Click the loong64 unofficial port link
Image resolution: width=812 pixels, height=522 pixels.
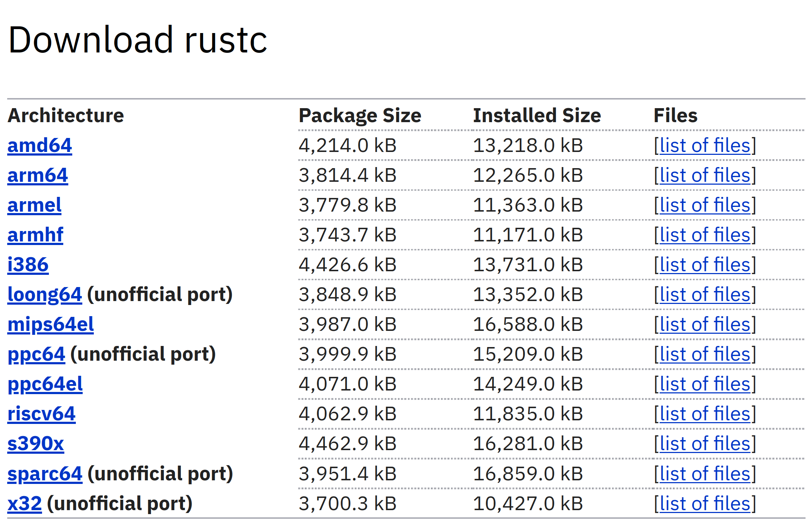(45, 295)
